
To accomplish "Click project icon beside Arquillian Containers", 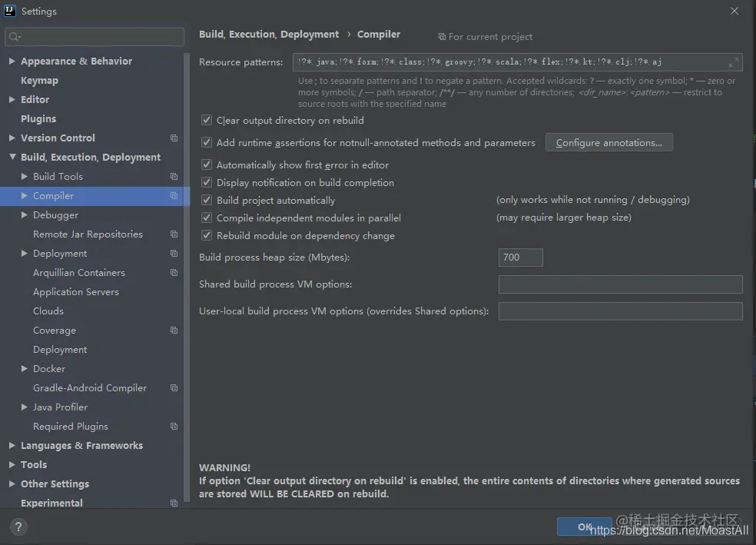I will coord(174,273).
